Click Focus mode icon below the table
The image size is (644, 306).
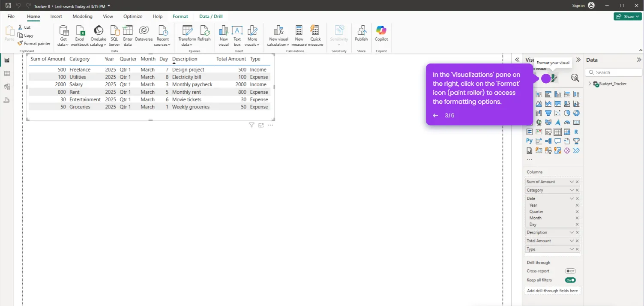pos(261,125)
